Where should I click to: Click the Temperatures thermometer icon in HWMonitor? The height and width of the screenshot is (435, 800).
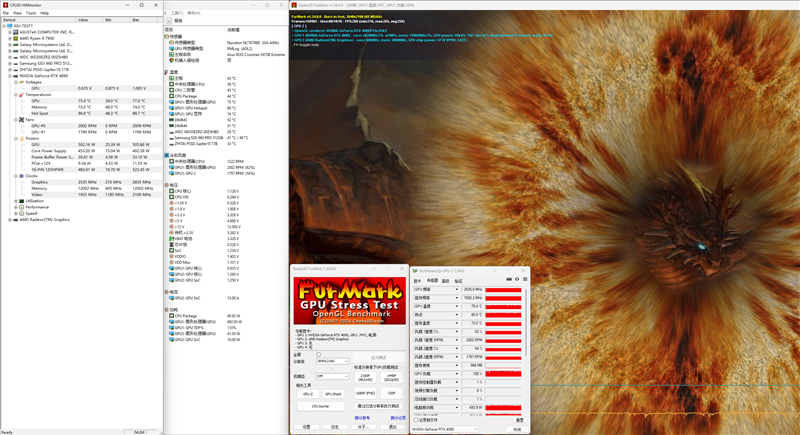tap(21, 94)
